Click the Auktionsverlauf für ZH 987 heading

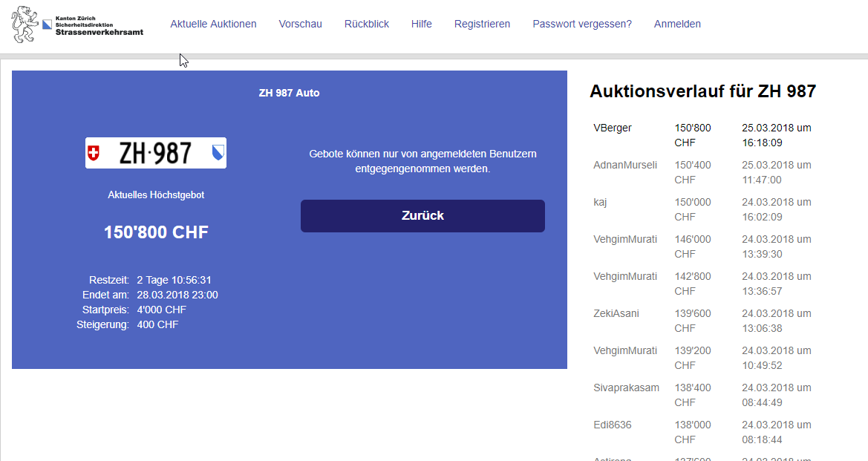(702, 91)
